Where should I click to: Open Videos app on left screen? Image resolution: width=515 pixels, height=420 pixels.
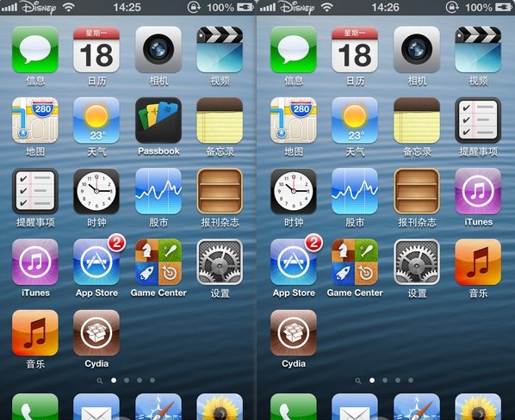tap(220, 50)
